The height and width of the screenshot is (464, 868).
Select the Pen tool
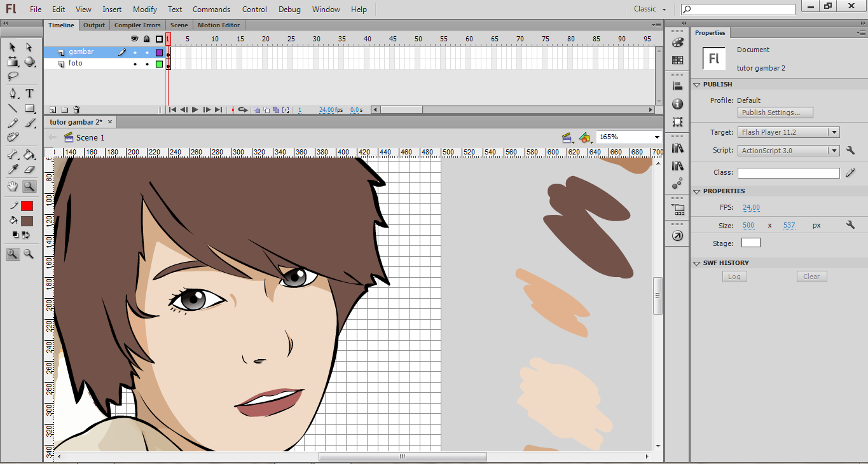coord(12,93)
